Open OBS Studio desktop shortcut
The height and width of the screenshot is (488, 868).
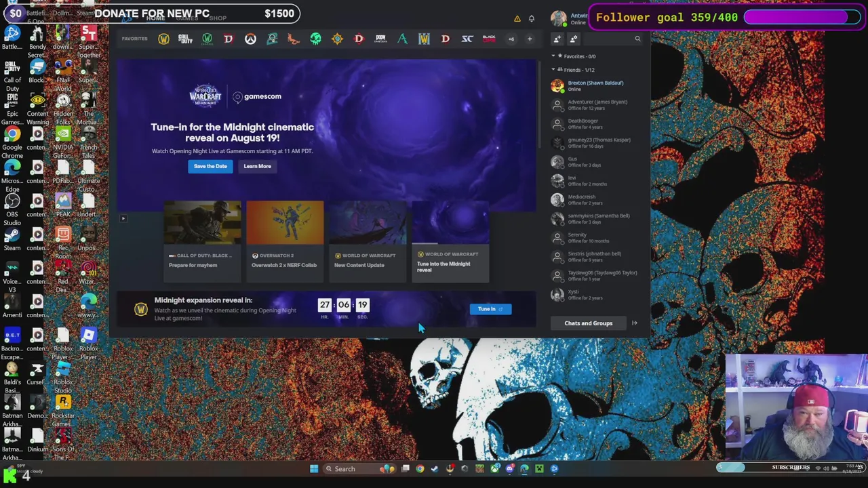(12, 209)
